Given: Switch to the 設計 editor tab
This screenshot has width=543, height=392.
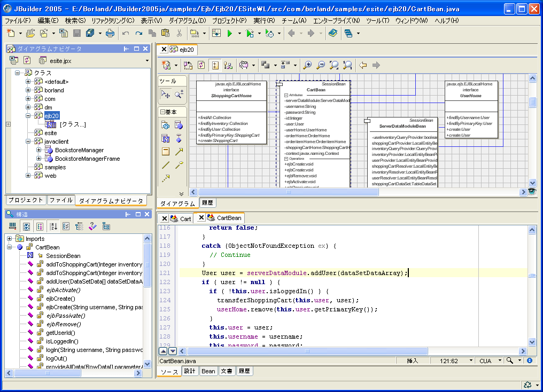Looking at the screenshot, I should click(189, 371).
